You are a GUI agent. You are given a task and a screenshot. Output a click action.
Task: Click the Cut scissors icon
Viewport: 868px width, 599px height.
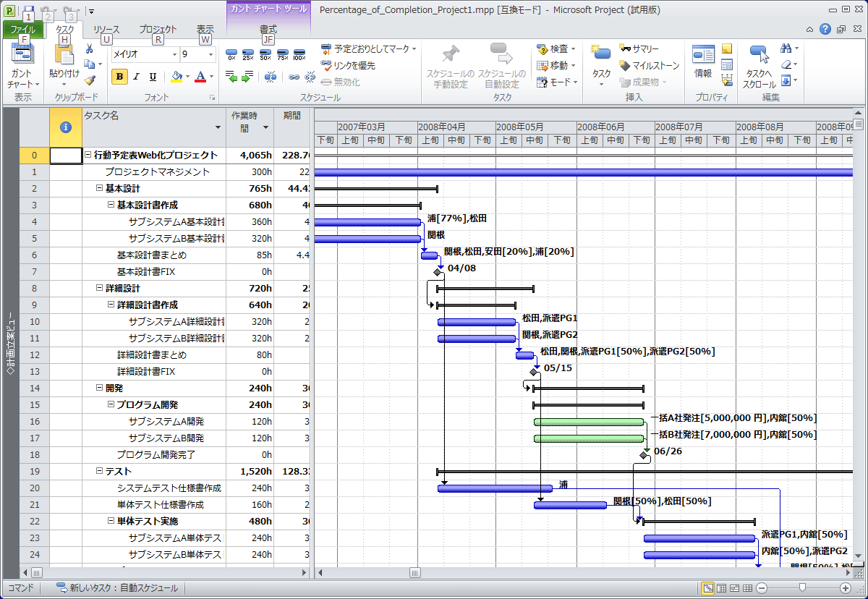(89, 49)
